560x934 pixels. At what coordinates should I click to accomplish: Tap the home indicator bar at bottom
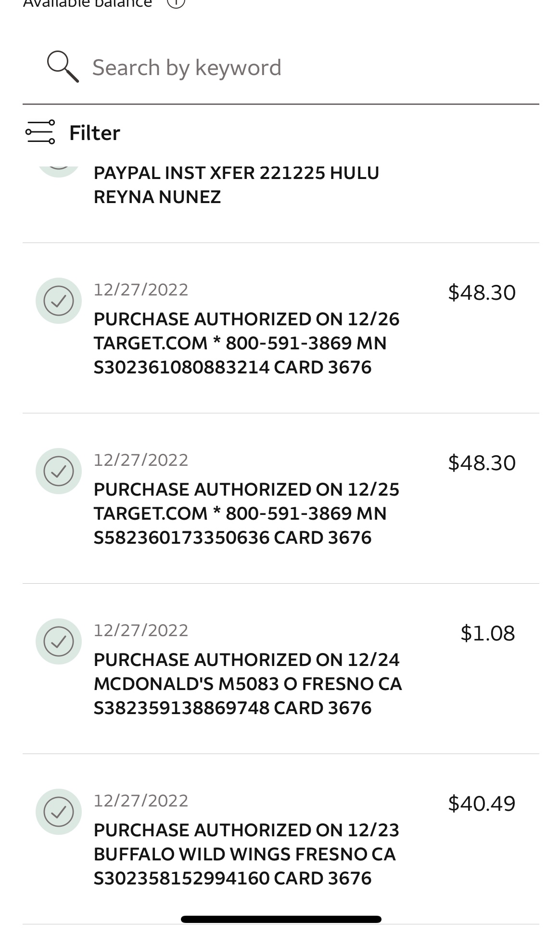281,919
